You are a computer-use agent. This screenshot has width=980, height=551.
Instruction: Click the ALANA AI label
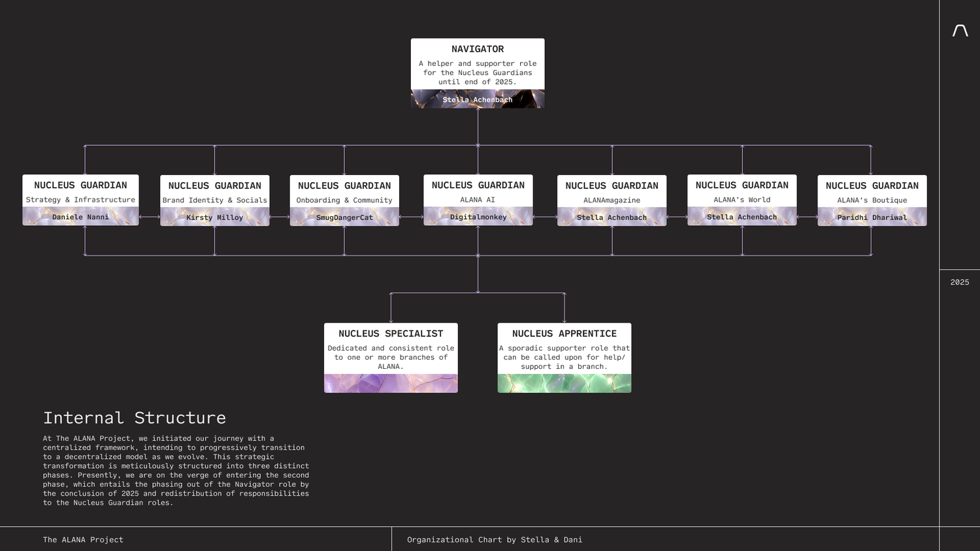(478, 200)
